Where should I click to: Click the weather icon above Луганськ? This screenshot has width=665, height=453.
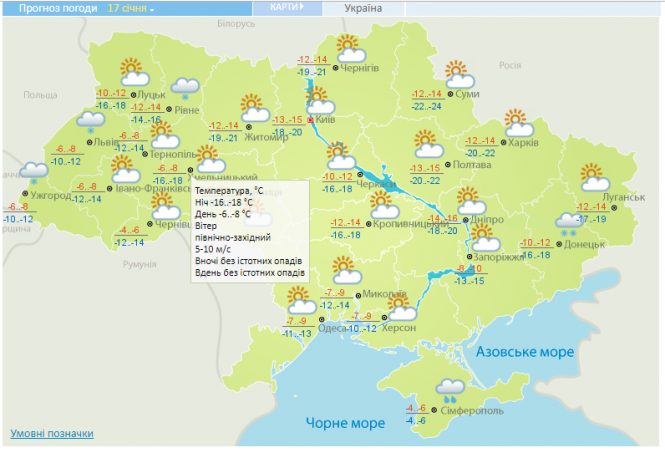596,177
